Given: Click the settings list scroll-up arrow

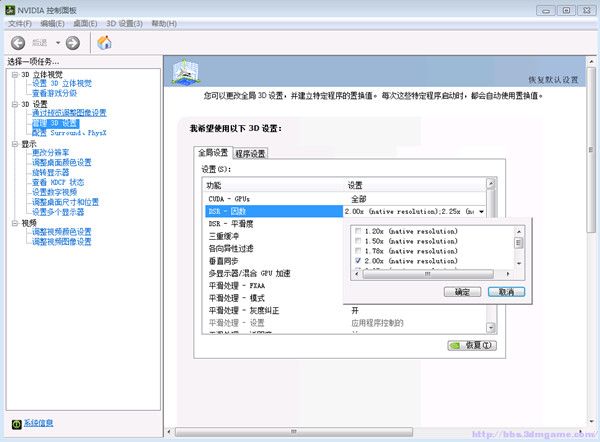Looking at the screenshot, I should [491, 183].
